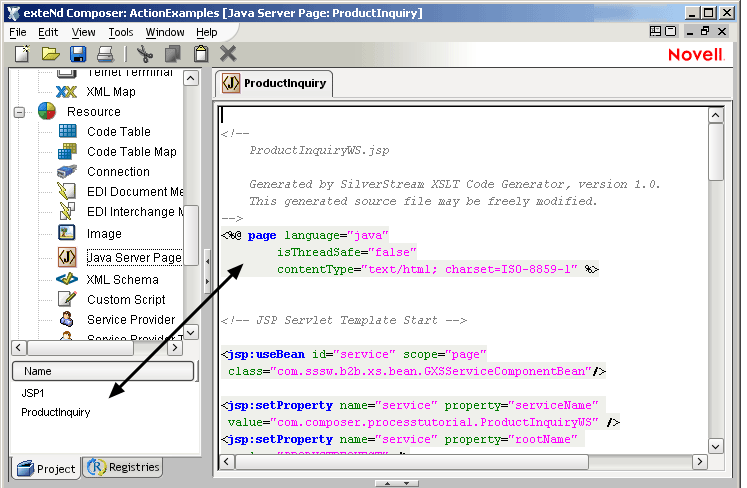747x488 pixels.
Task: Click tree panel scroll down arrow
Action: [x=191, y=332]
